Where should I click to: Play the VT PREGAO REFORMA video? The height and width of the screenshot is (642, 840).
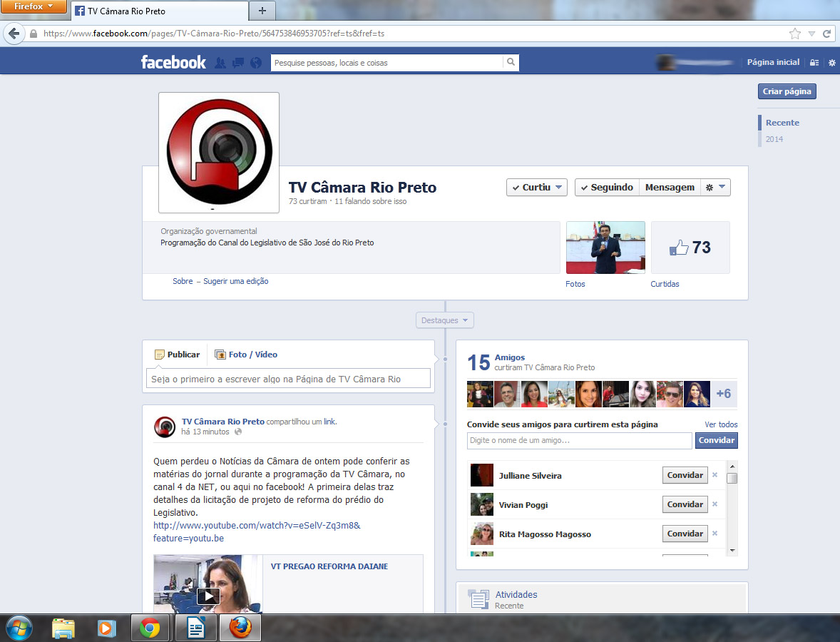pyautogui.click(x=208, y=596)
